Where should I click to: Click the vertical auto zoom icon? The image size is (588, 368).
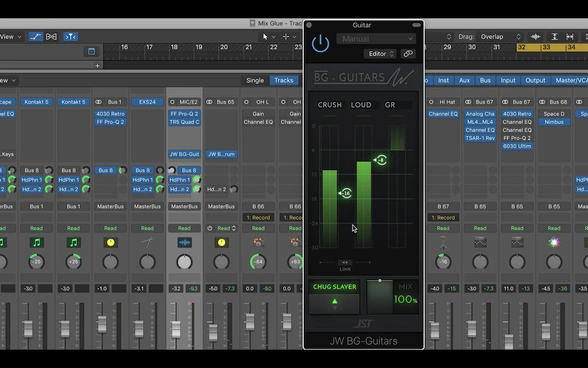(555, 37)
